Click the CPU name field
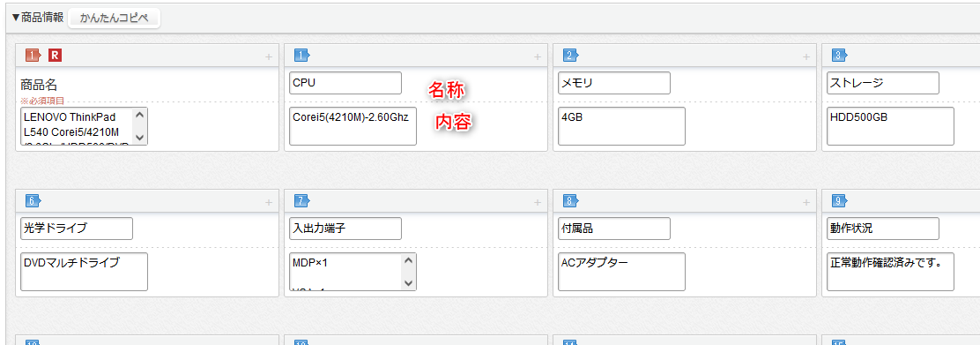The height and width of the screenshot is (345, 980). (345, 83)
